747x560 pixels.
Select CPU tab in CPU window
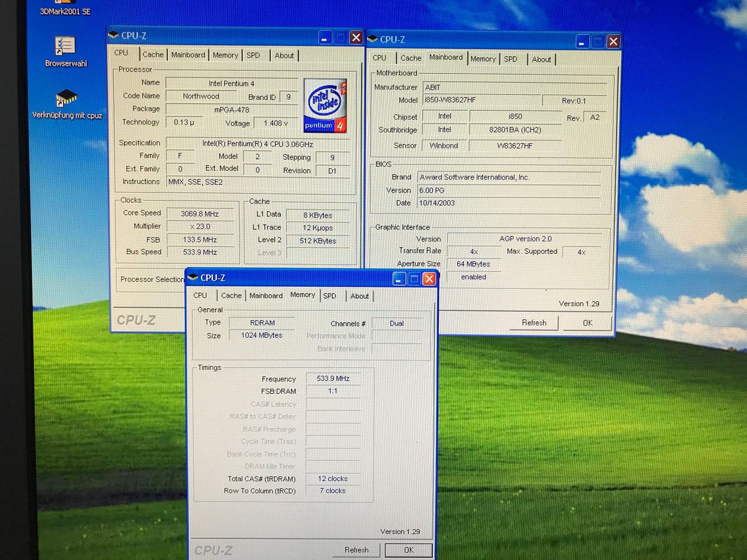click(122, 53)
